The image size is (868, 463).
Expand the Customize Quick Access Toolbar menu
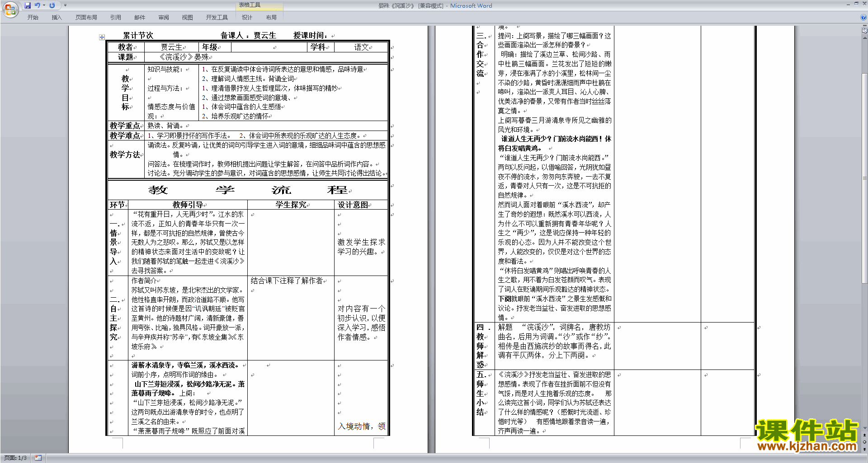click(x=65, y=5)
